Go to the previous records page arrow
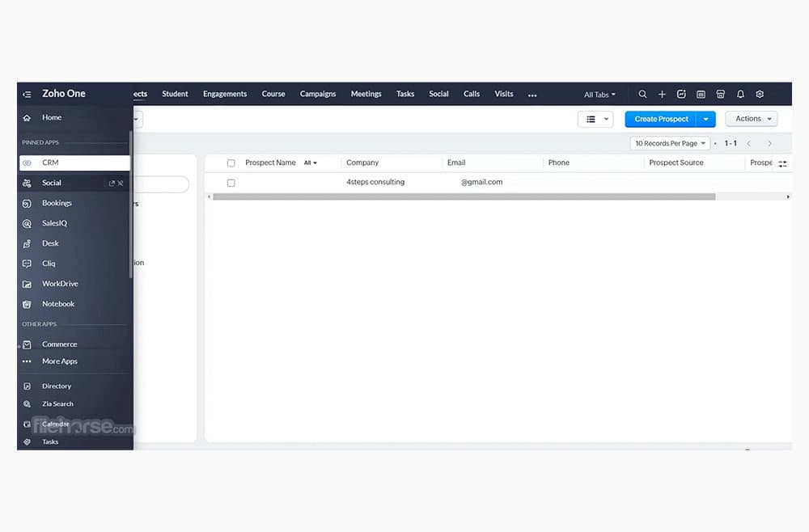This screenshot has width=809, height=532. pos(748,143)
